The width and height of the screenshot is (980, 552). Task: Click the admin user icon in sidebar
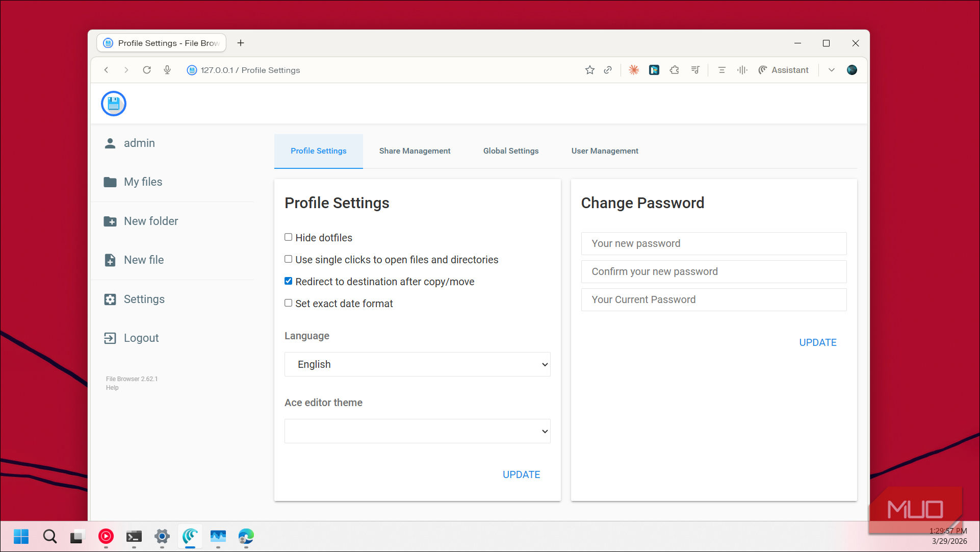point(110,143)
